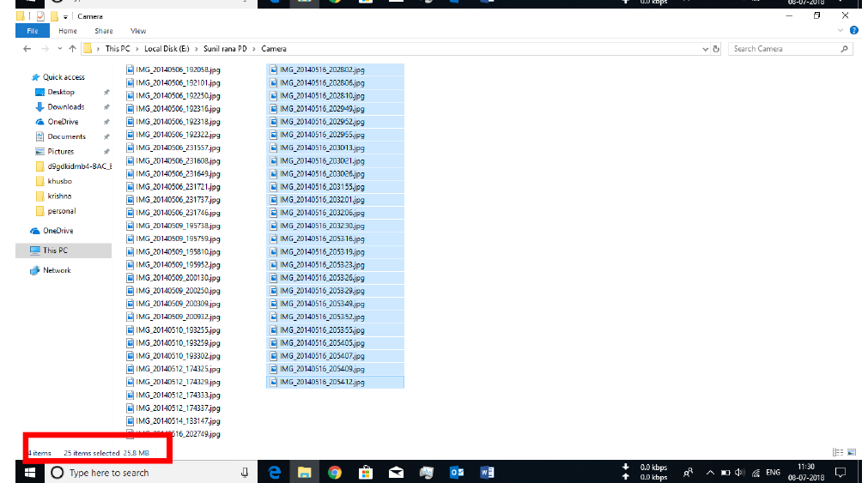
Task: Click the search magnifier icon
Action: [844, 49]
